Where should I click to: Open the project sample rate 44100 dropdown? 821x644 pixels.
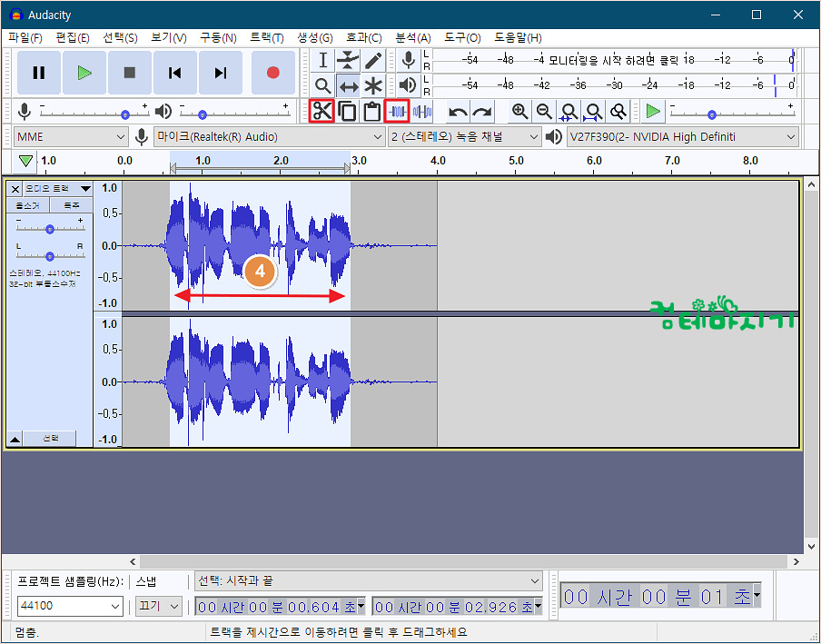70,606
